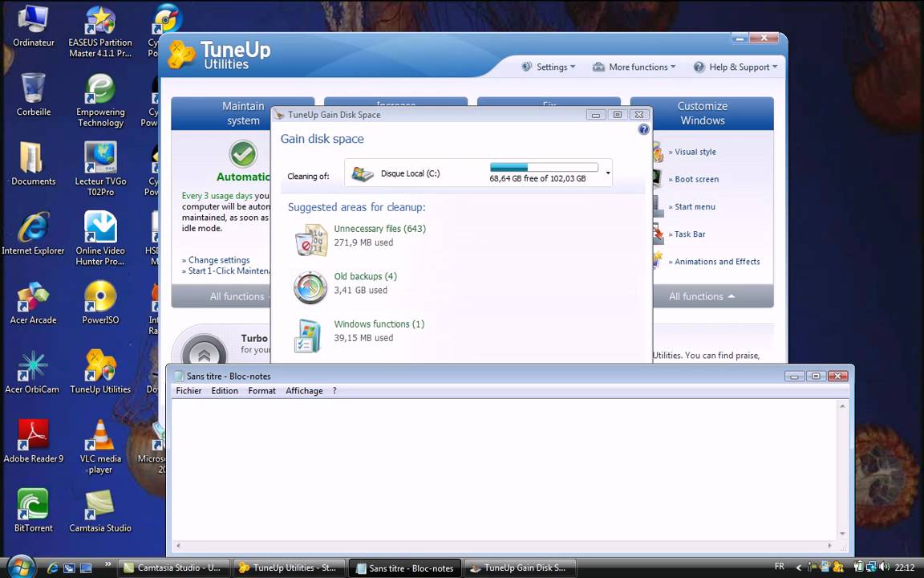Open the Settings dropdown in TuneUp
Image resolution: width=924 pixels, height=578 pixels.
[548, 67]
